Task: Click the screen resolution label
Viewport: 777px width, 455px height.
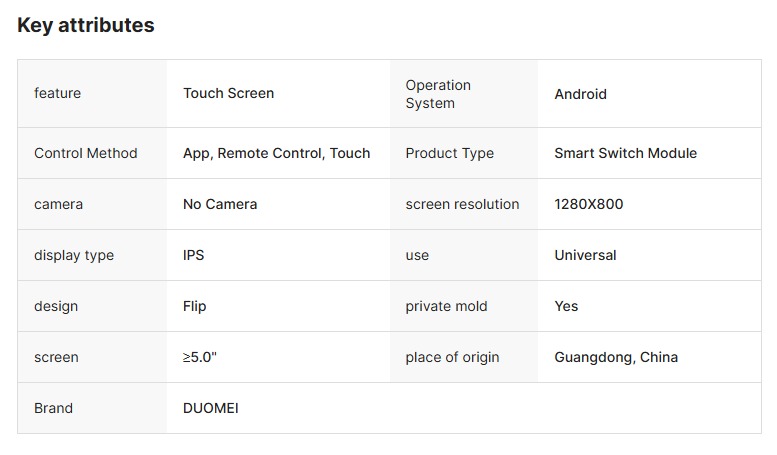Action: tap(462, 204)
